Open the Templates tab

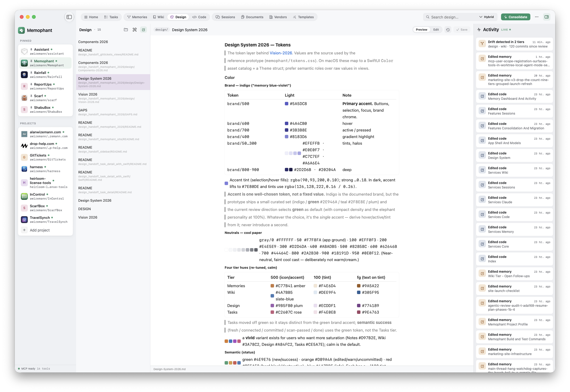click(303, 17)
